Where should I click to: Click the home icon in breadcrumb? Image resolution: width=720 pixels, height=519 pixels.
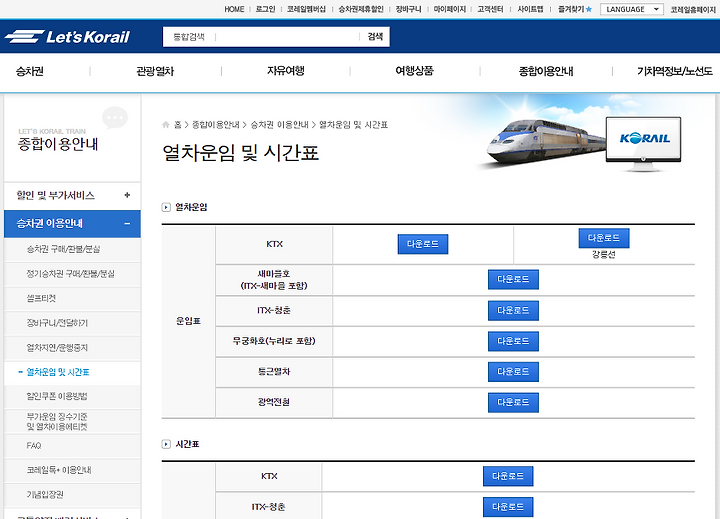click(166, 124)
